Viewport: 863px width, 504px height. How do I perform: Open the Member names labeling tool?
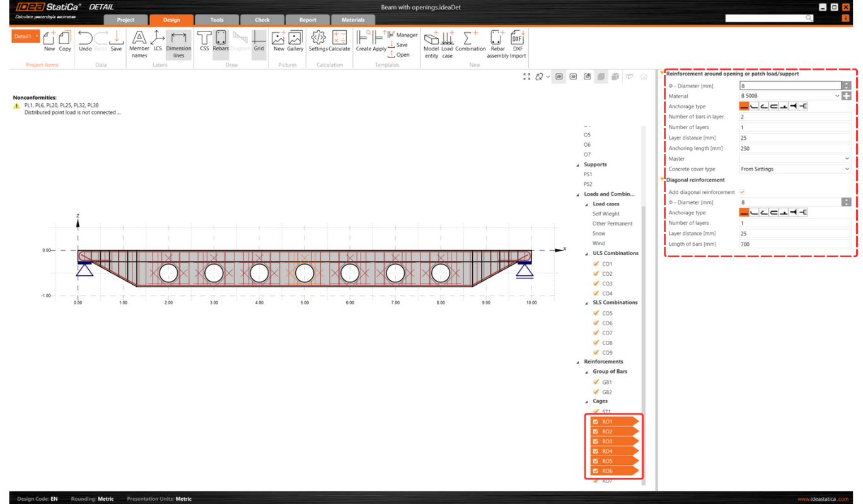pyautogui.click(x=138, y=43)
